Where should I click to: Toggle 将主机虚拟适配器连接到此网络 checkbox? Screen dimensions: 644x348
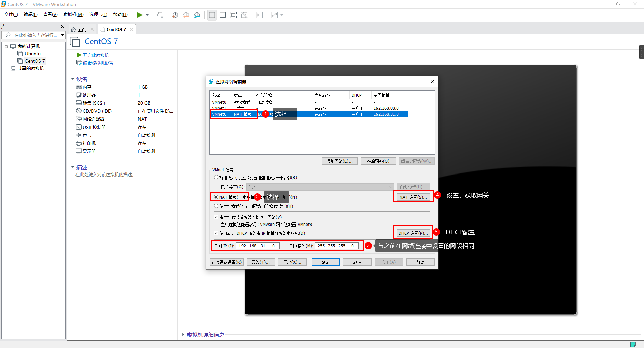(216, 217)
